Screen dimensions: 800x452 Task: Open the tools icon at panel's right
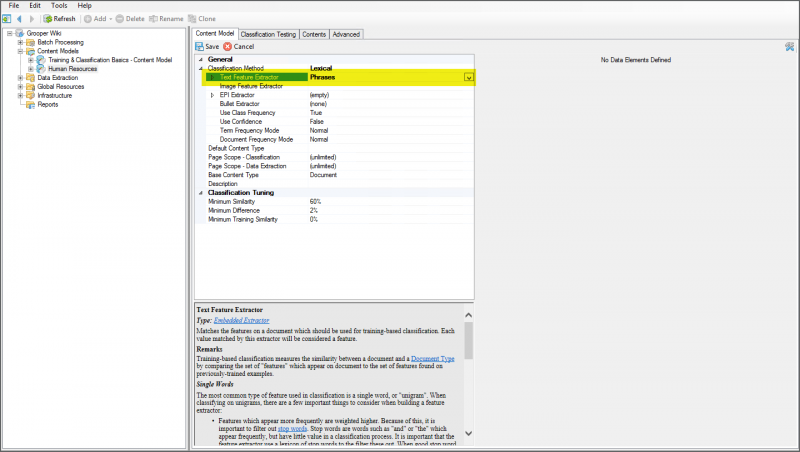pos(790,47)
